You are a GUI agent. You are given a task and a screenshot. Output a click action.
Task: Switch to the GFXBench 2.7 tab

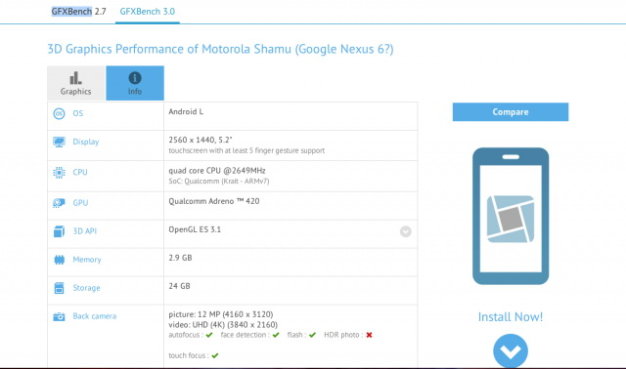point(79,11)
